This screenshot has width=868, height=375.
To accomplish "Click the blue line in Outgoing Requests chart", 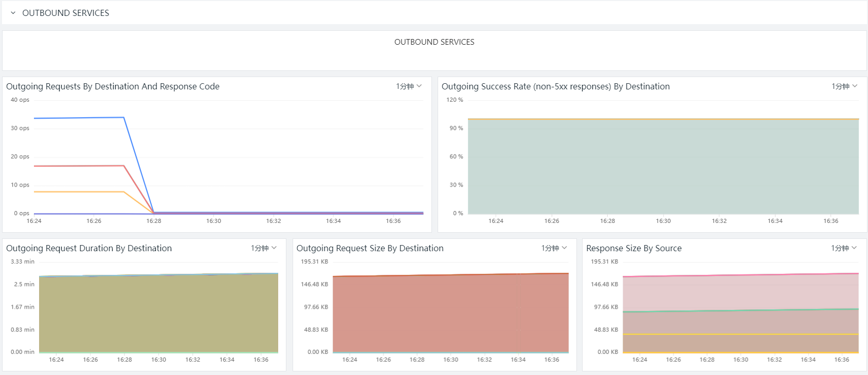I will (x=77, y=118).
